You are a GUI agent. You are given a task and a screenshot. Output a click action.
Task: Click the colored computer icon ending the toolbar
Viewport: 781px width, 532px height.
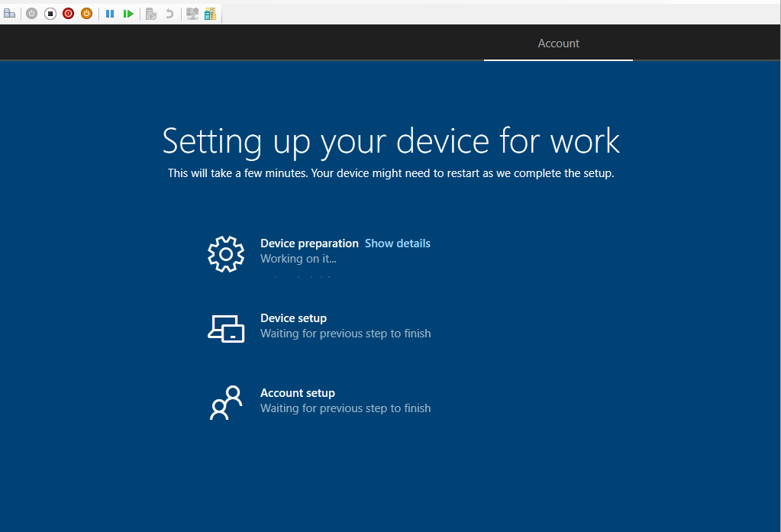(x=210, y=14)
